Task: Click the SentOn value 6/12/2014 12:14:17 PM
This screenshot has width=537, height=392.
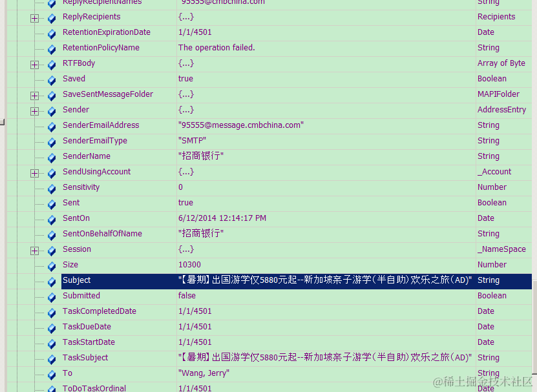Action: 222,218
